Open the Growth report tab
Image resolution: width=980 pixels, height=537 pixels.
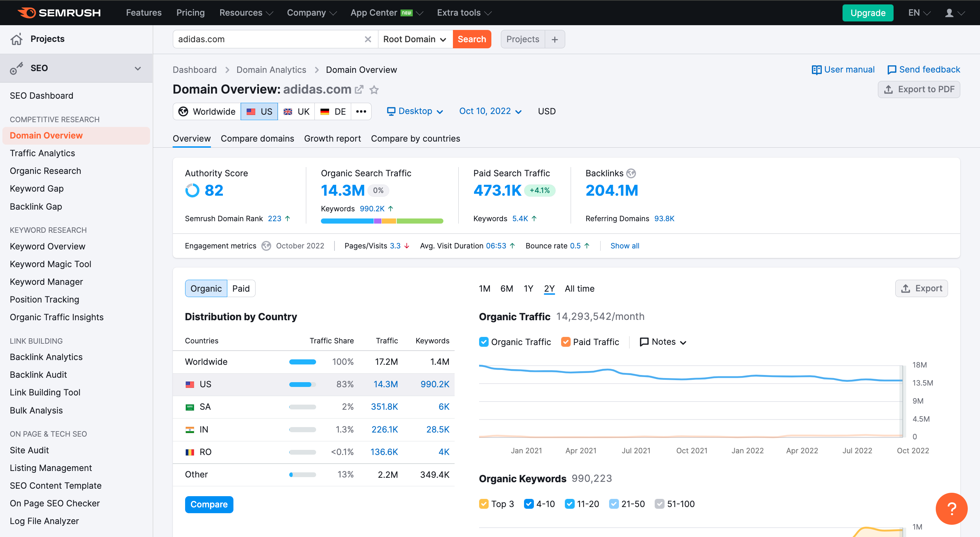point(332,139)
